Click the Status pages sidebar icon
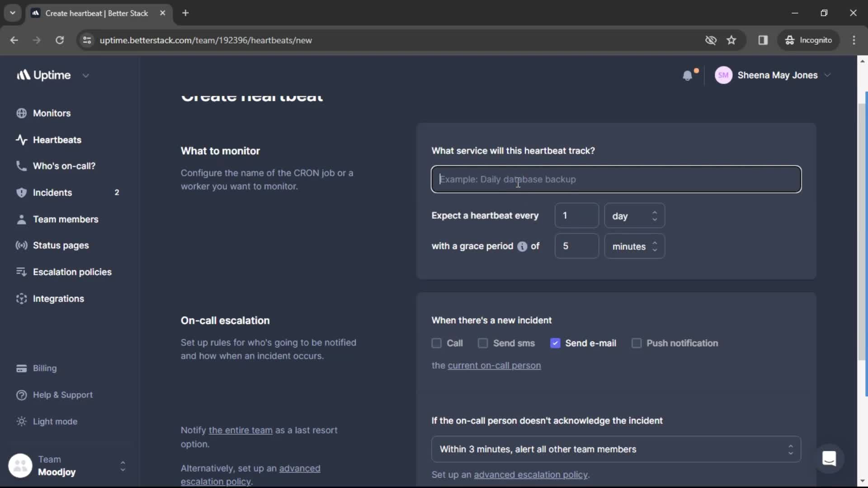The height and width of the screenshot is (488, 868). coord(20,245)
